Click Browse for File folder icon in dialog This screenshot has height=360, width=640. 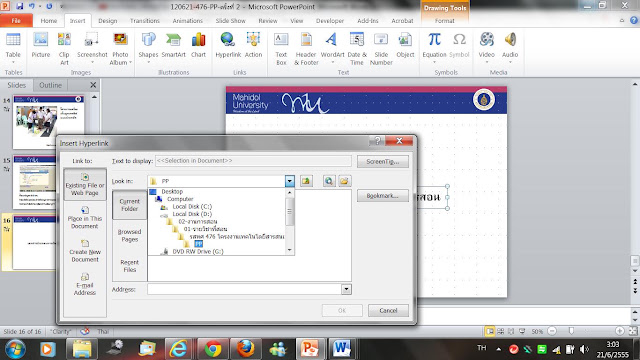[x=344, y=181]
